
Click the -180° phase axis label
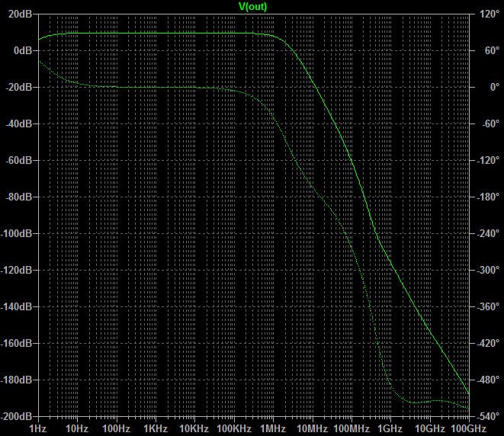point(488,197)
